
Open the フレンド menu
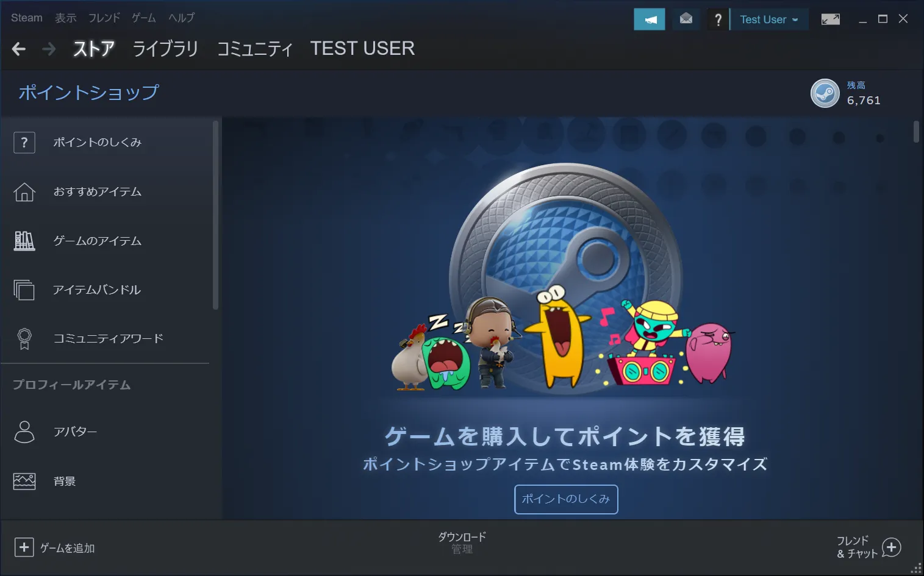104,18
